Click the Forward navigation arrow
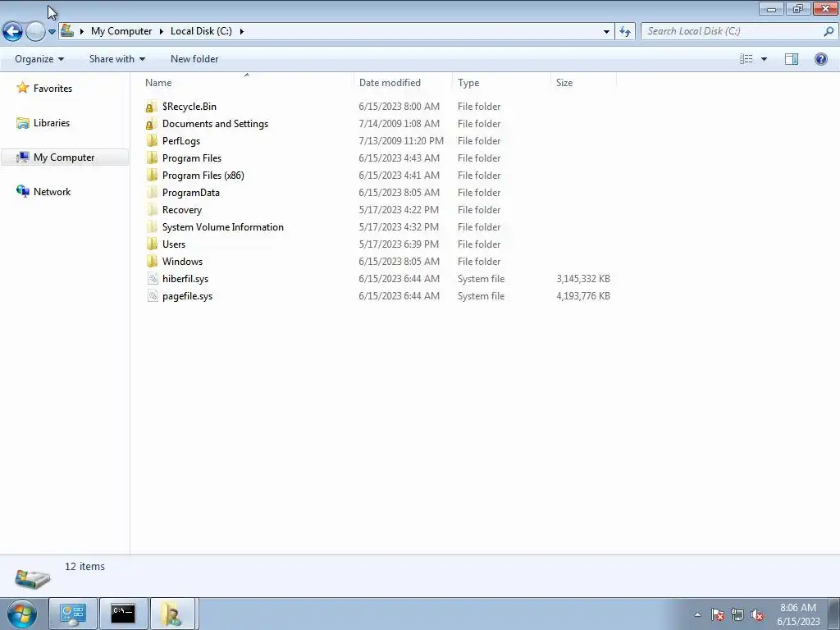The image size is (840, 630). pos(35,32)
